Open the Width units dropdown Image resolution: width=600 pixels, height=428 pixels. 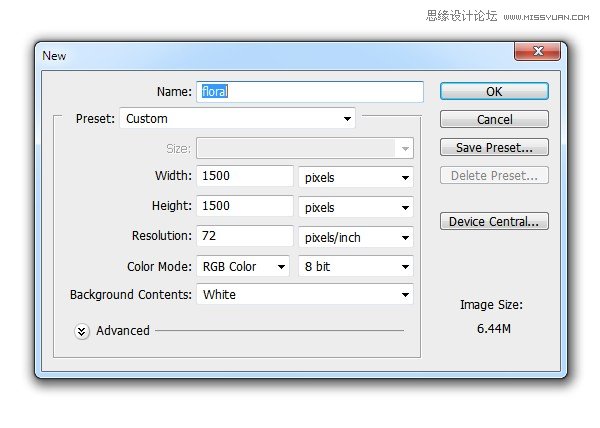pyautogui.click(x=356, y=178)
